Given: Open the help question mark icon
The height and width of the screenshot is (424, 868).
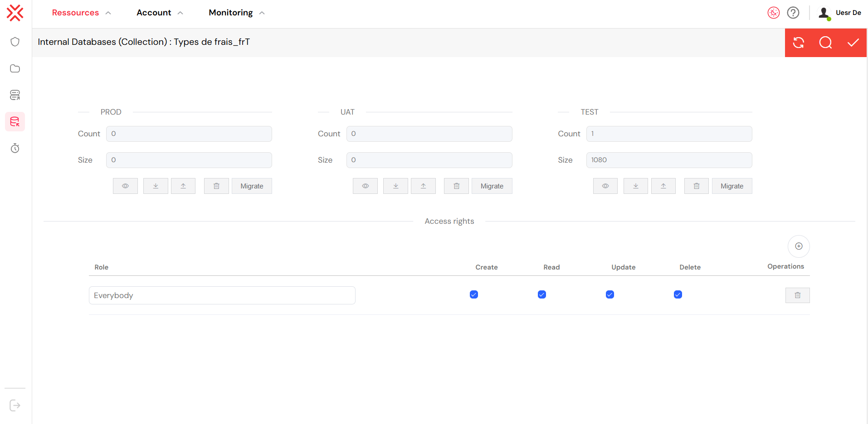Looking at the screenshot, I should click(793, 13).
